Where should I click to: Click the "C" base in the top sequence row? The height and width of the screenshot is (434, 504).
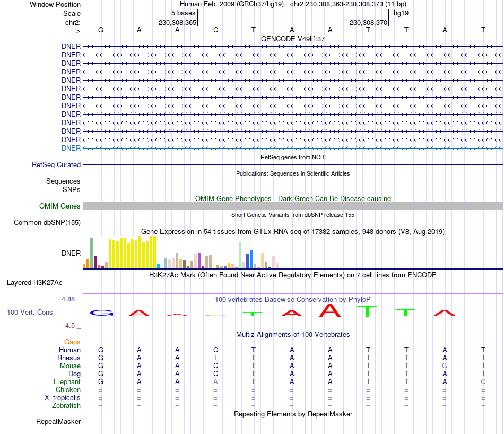tap(215, 30)
